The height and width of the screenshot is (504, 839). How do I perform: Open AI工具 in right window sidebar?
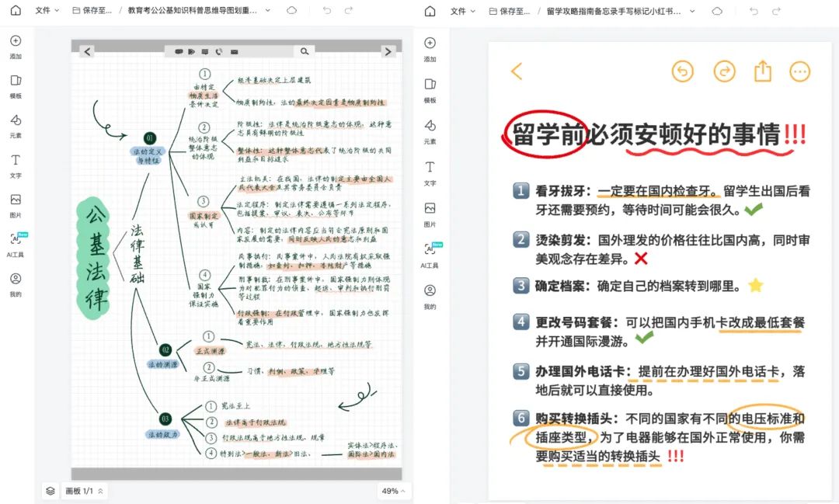pos(430,255)
